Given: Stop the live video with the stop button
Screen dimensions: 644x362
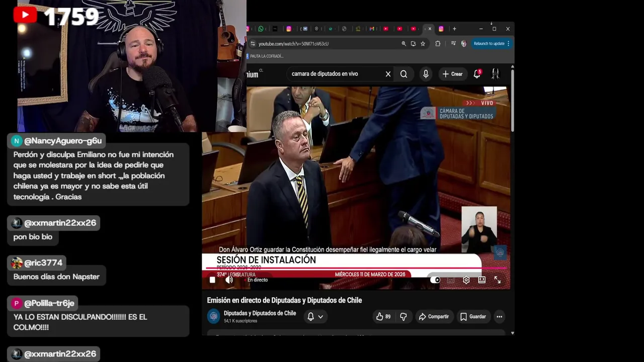Looking at the screenshot, I should point(212,280).
